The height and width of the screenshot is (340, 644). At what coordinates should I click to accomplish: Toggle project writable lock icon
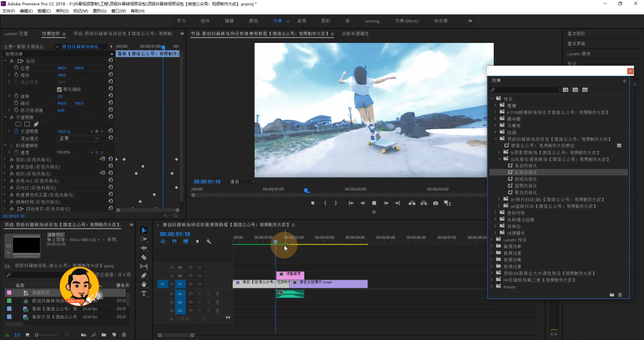(7, 335)
